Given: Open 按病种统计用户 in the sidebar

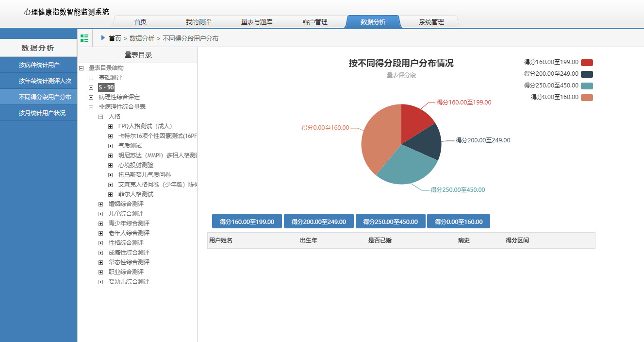Looking at the screenshot, I should 39,65.
